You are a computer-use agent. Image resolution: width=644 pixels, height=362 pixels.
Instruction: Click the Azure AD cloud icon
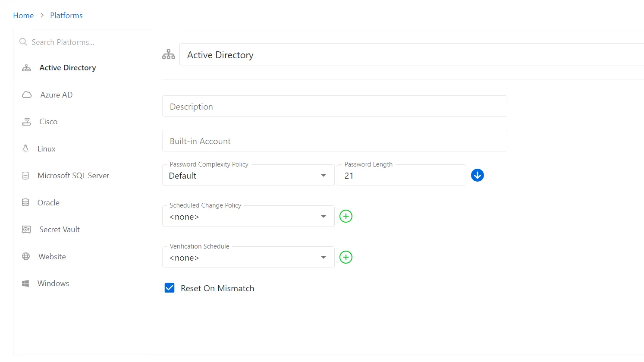(27, 95)
